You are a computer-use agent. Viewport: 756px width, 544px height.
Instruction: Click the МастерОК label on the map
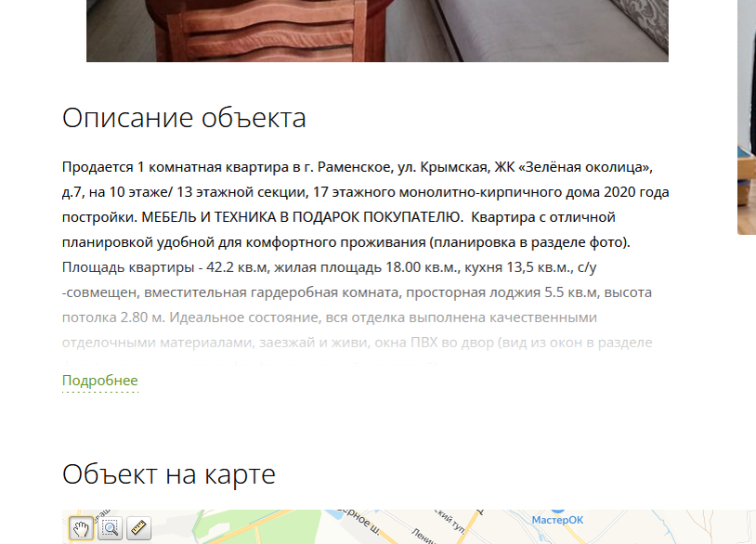tap(557, 521)
